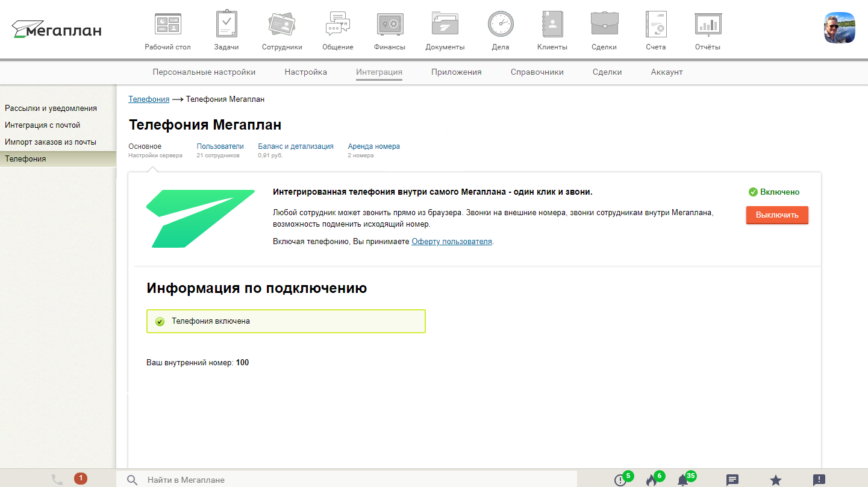Click the Мегаплан logo
The width and height of the screenshot is (868, 487).
pyautogui.click(x=57, y=29)
